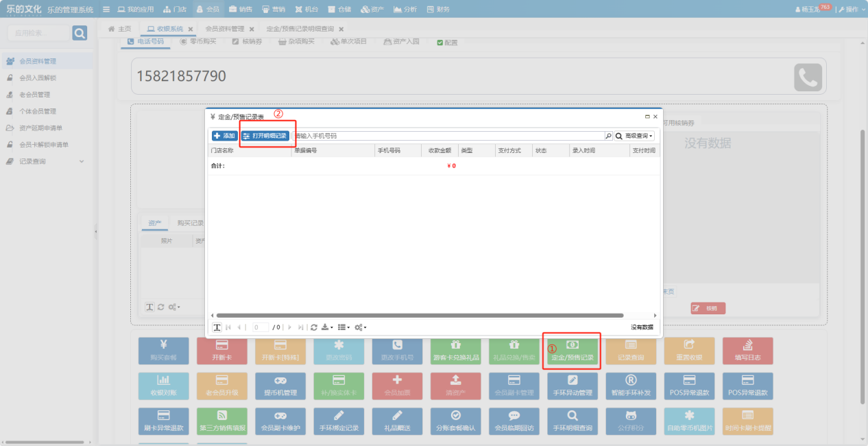Open the 填写日志 tile
This screenshot has height=446, width=868.
[x=747, y=351]
